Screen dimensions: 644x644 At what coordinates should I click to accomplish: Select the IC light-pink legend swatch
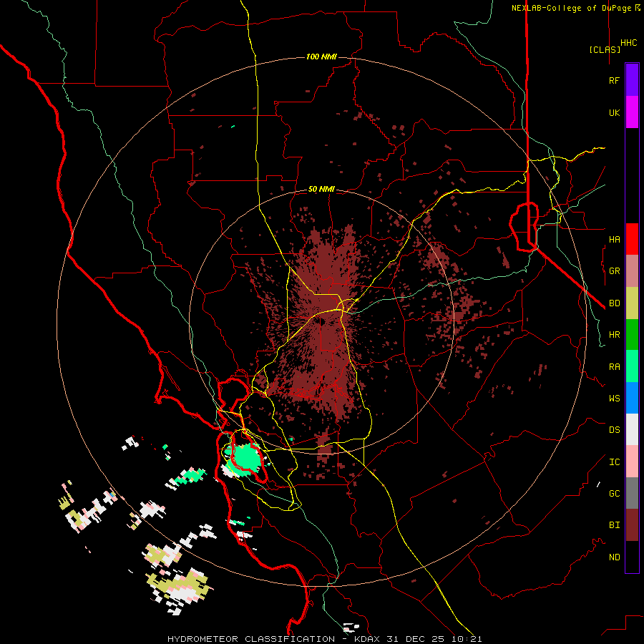(x=632, y=462)
